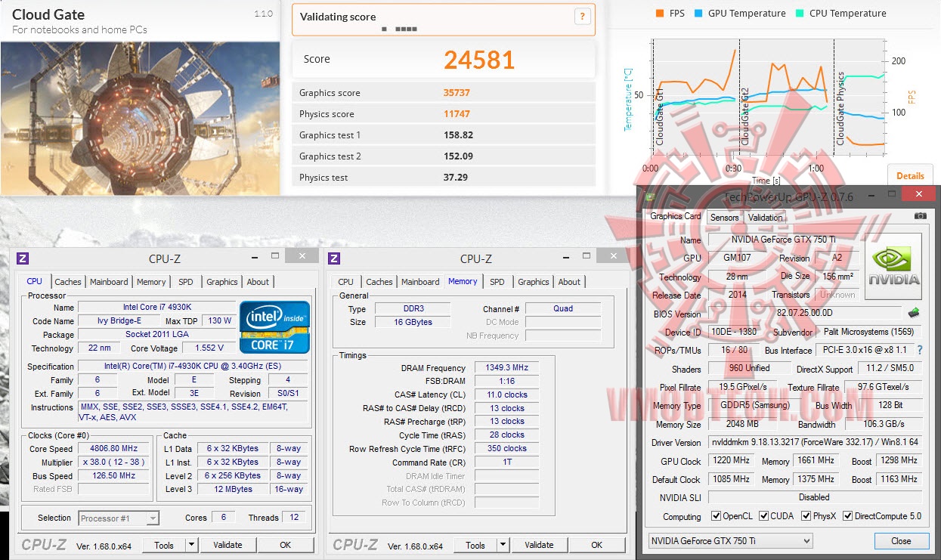941x560 pixels.
Task: Click the Graphics test 1 value 158.82
Action: [459, 135]
